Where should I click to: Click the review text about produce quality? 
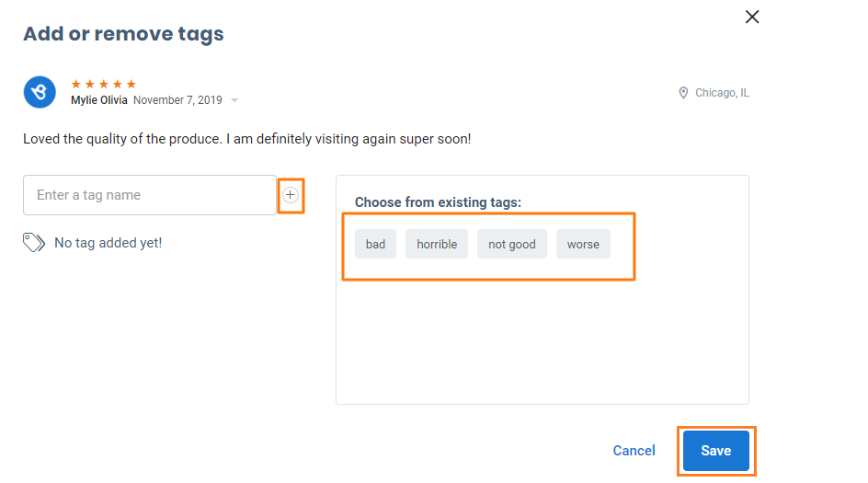point(246,139)
